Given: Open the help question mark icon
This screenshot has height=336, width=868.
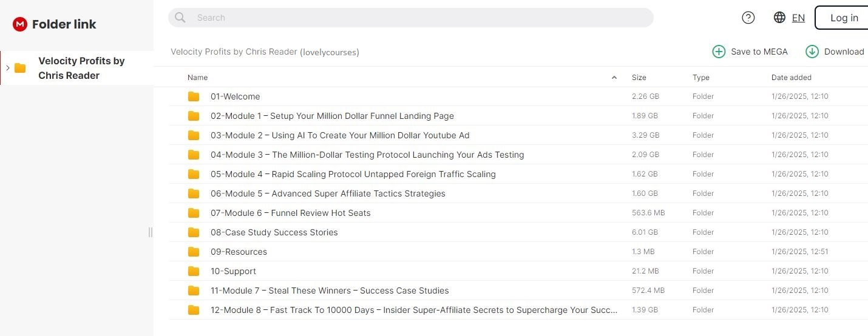Looking at the screenshot, I should click(748, 18).
